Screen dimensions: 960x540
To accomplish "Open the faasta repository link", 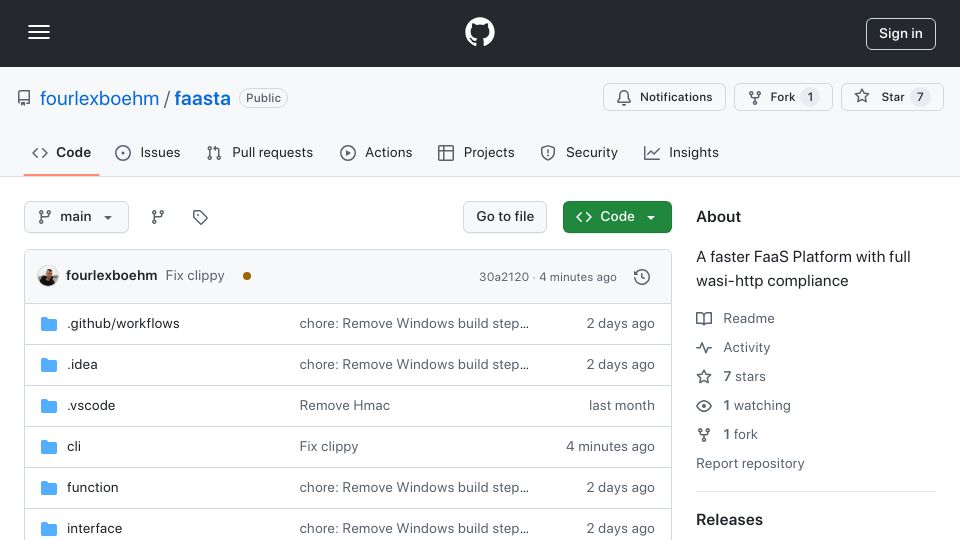I will coord(203,98).
